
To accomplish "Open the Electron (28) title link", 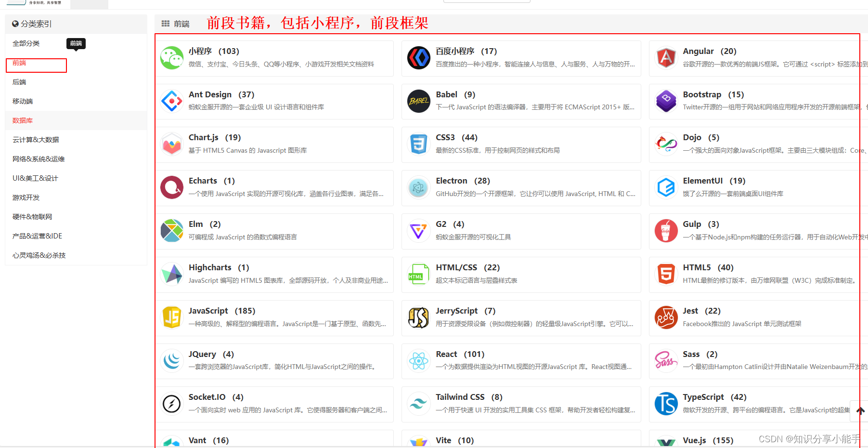I will [463, 181].
